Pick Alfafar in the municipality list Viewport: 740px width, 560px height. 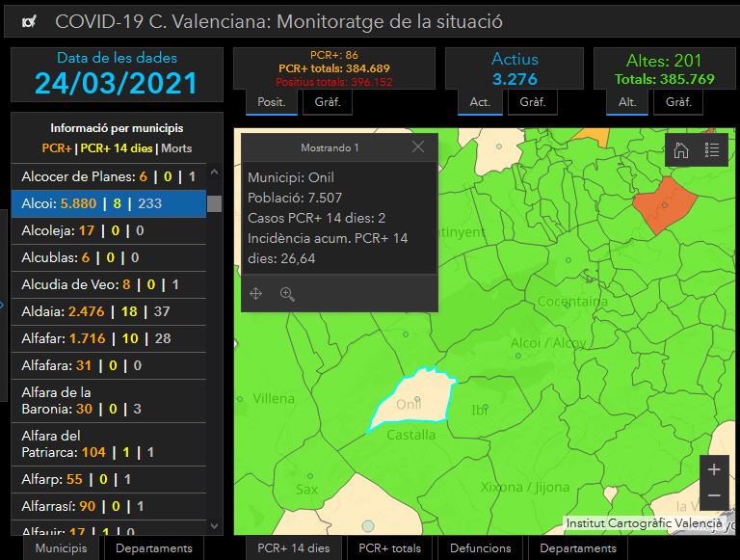pyautogui.click(x=108, y=338)
